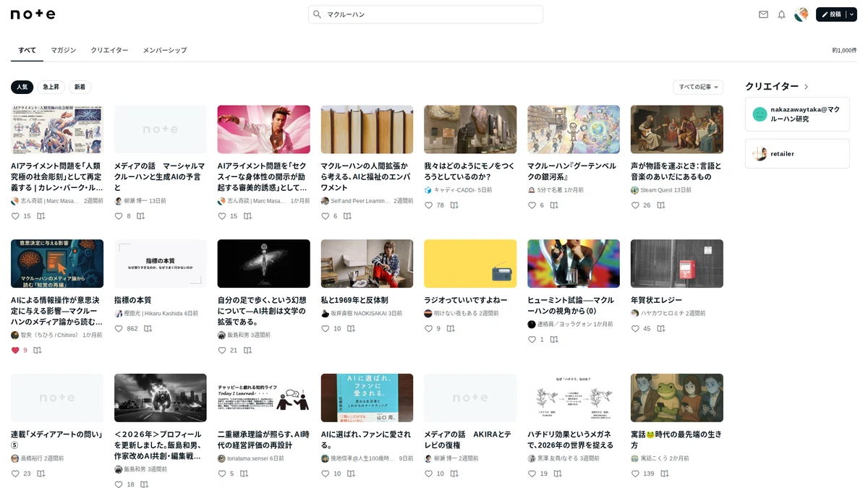
Task: Like the 寓話 article with 139 likes
Action: click(x=635, y=474)
